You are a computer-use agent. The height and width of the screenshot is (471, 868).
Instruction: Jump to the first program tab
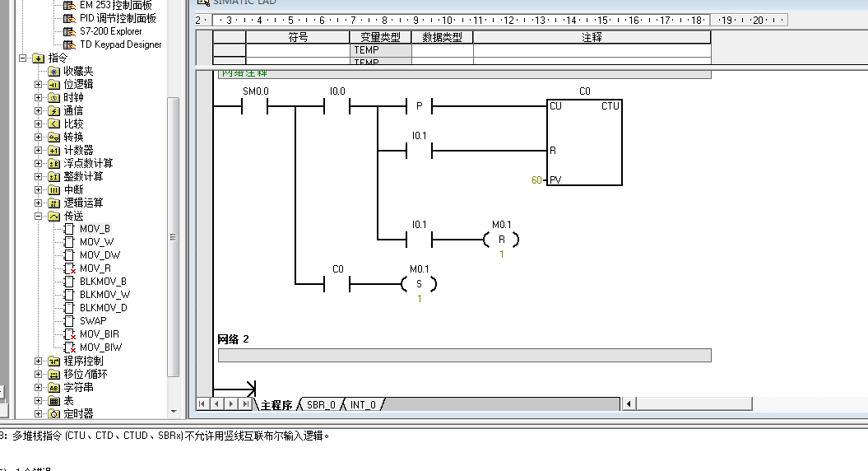point(202,403)
